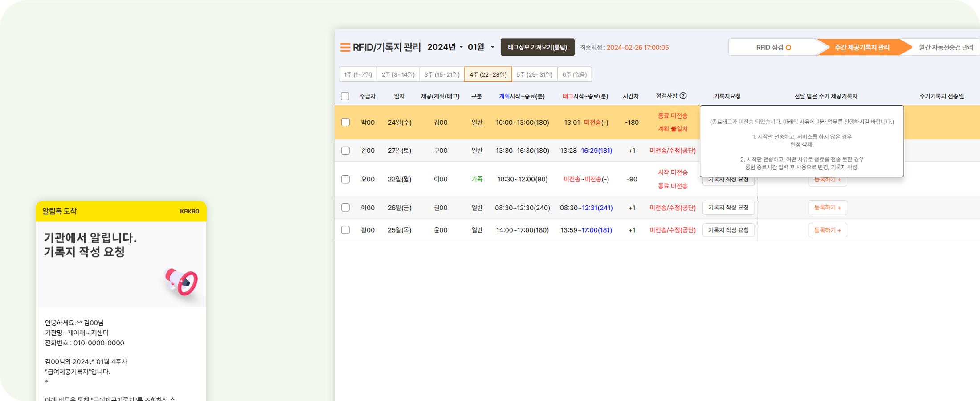
Task: Click the 전달 받은 수기 제공기록지 column header
Action: 826,96
